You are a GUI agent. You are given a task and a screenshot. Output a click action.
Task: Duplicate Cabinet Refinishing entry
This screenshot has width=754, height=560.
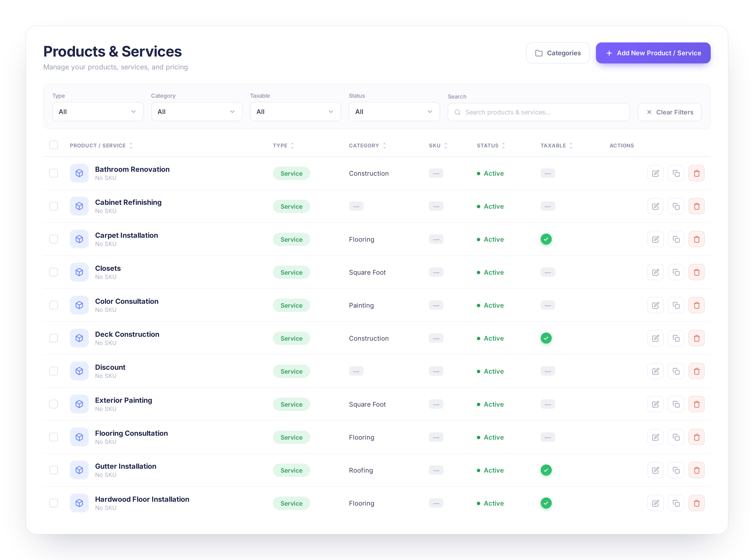(676, 206)
